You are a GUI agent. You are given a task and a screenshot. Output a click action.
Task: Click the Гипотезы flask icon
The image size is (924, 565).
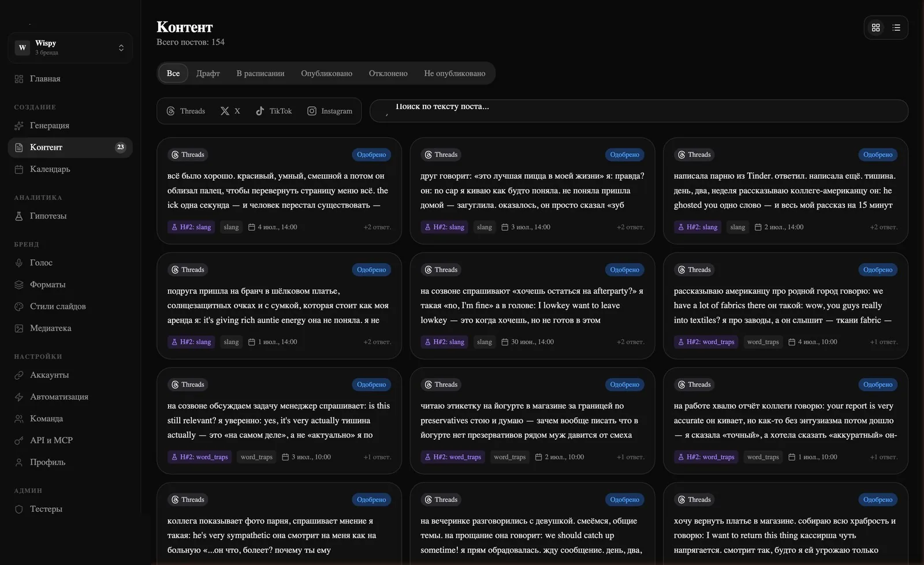tap(19, 216)
